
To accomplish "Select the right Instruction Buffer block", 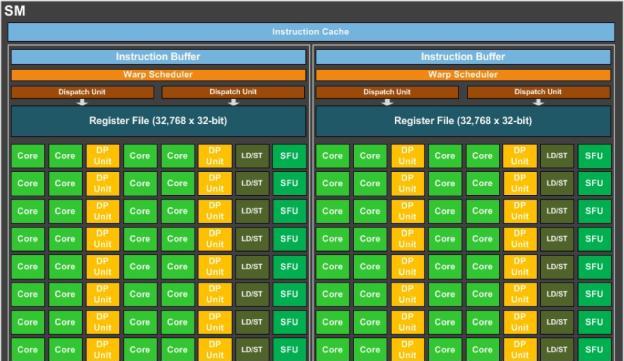I will [463, 57].
